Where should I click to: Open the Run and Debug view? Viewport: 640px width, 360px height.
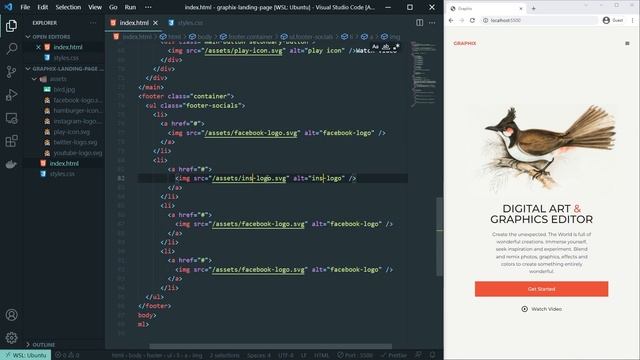[11, 95]
